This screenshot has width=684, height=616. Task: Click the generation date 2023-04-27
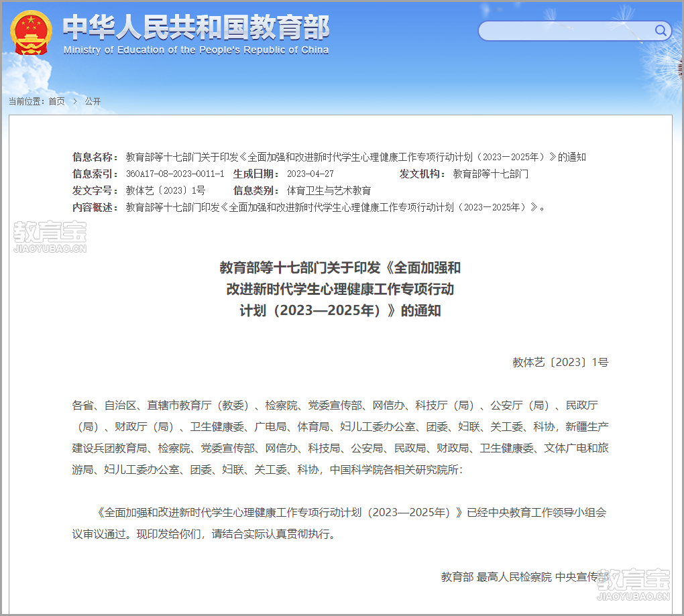click(310, 174)
